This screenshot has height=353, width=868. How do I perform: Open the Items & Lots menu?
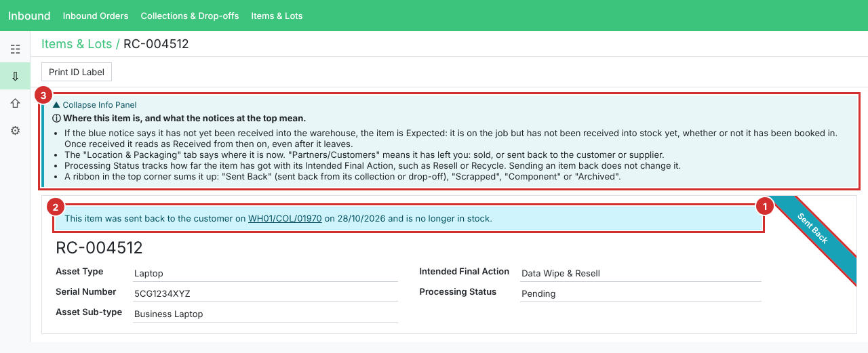(277, 16)
